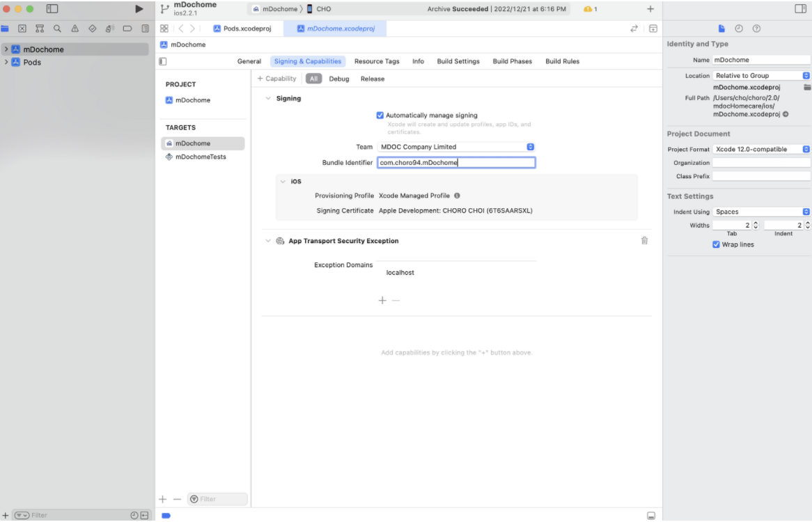Select the mDochomeTests target

203,157
